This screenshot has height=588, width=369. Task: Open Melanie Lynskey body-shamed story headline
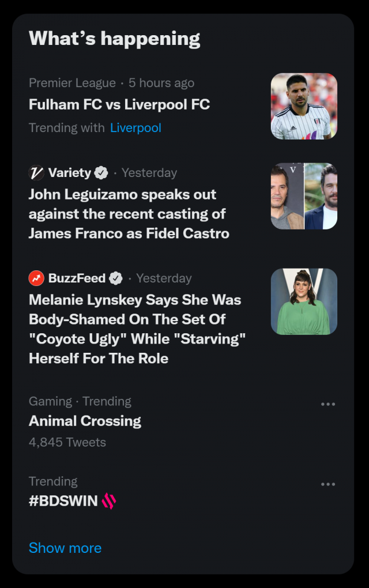point(137,329)
